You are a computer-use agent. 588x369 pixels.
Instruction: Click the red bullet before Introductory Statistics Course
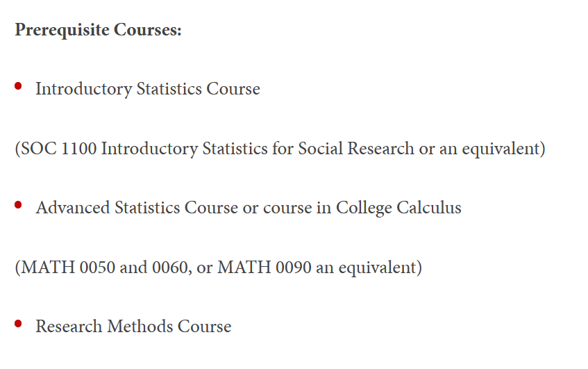click(19, 86)
